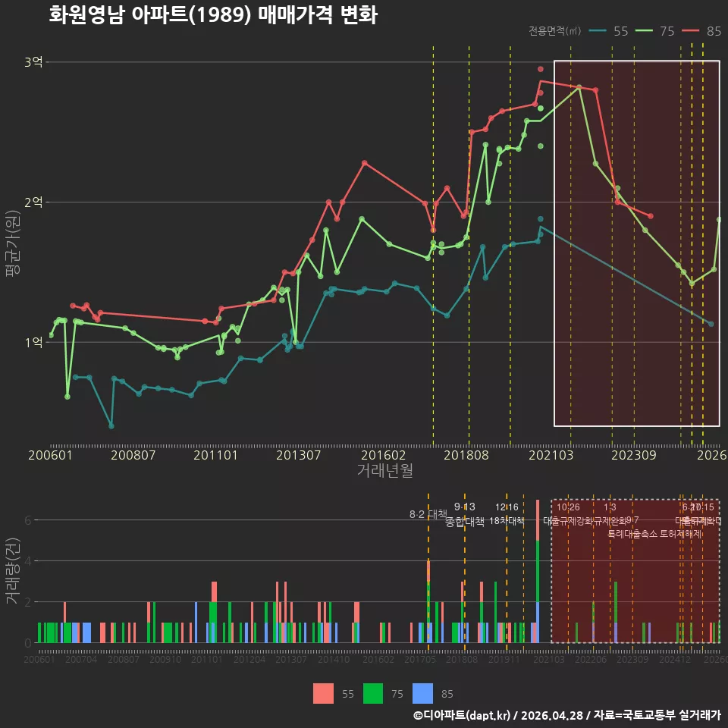
Task: Click 200910 on the volume chart x-axis
Action: tap(165, 659)
